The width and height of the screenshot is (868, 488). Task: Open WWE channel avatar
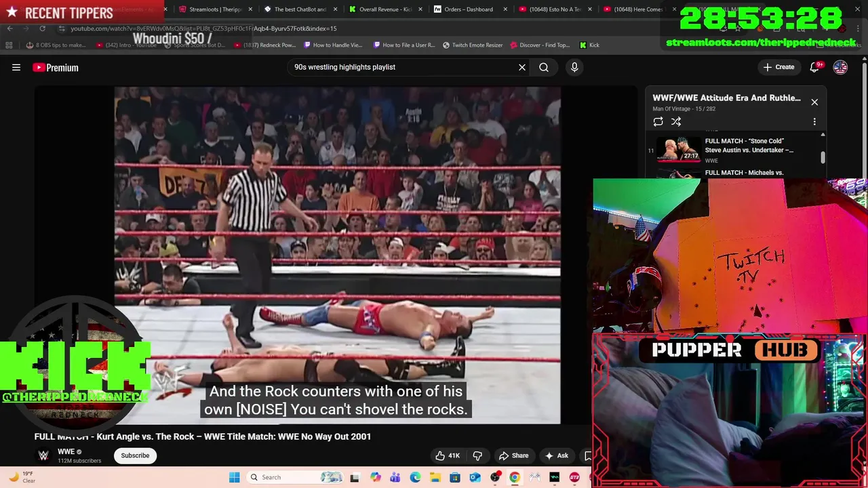[x=43, y=455]
